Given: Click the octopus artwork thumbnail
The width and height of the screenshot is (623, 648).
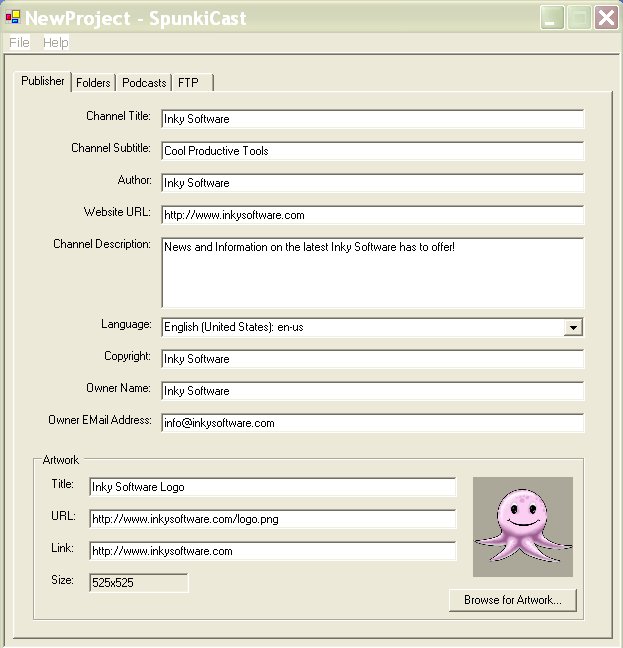Looking at the screenshot, I should (x=523, y=527).
